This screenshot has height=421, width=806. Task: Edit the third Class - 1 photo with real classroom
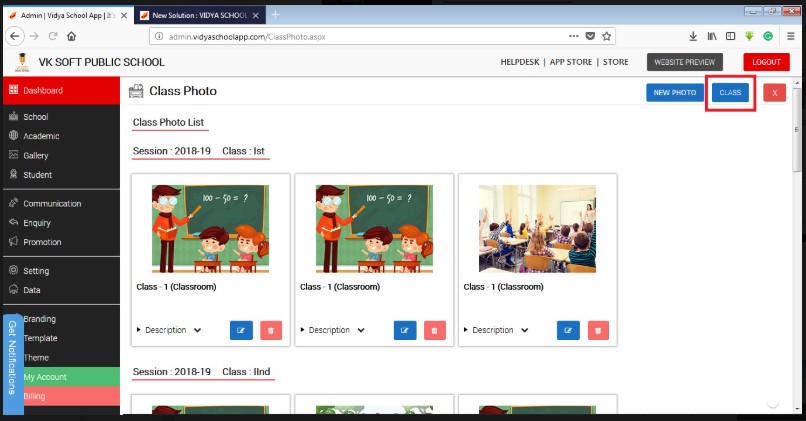tap(568, 331)
